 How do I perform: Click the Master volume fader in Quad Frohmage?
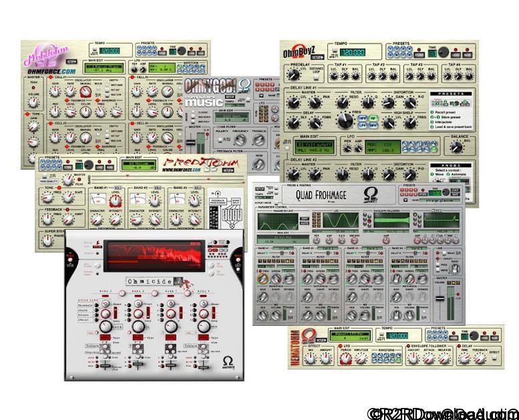(x=440, y=298)
